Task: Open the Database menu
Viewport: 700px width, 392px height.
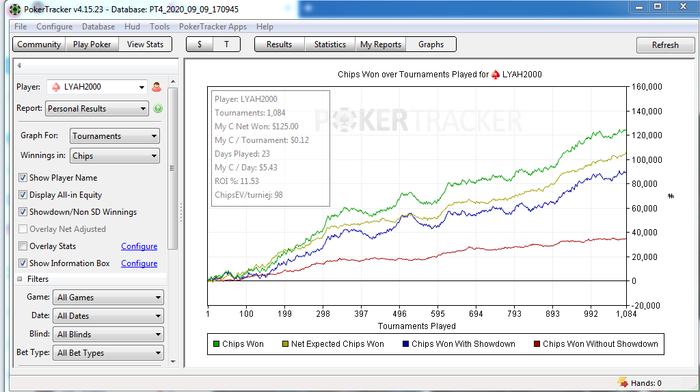Action: [x=98, y=27]
